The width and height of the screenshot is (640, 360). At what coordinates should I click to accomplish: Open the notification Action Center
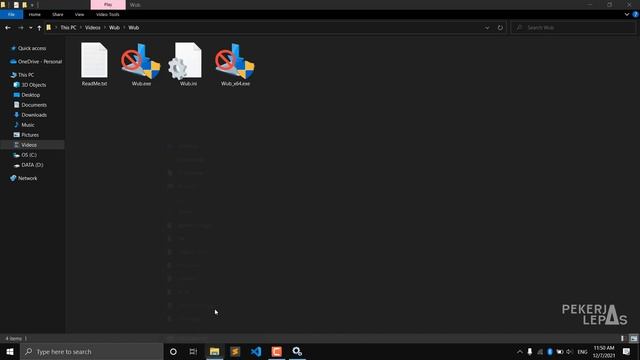(x=627, y=351)
